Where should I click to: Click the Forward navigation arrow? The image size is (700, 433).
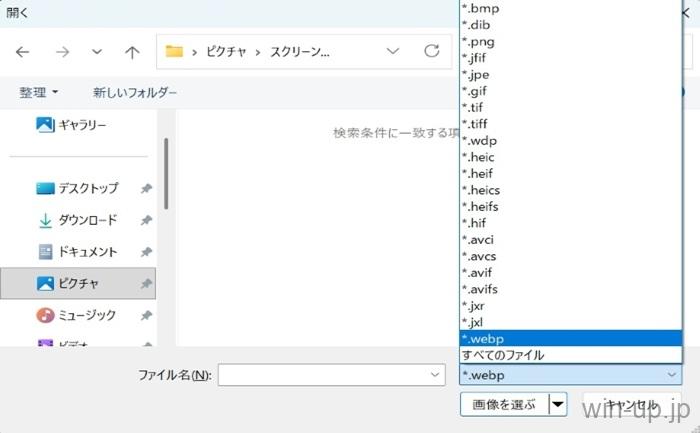pyautogui.click(x=61, y=51)
